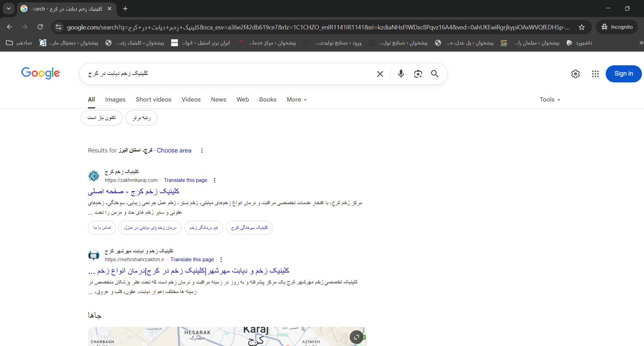Select the All results tab
This screenshot has width=644, height=346.
coord(91,99)
